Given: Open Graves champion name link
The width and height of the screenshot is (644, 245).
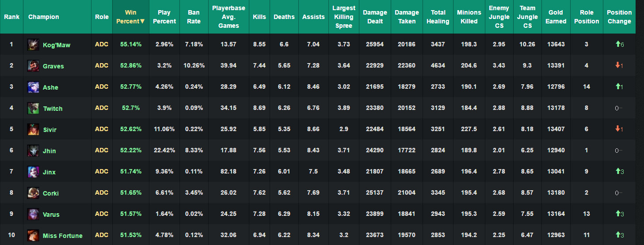Looking at the screenshot, I should click(53, 66).
